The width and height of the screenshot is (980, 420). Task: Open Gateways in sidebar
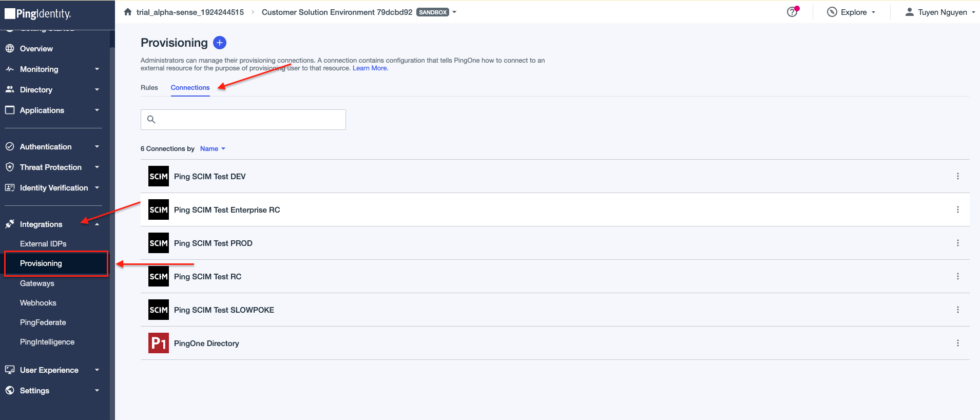(37, 283)
